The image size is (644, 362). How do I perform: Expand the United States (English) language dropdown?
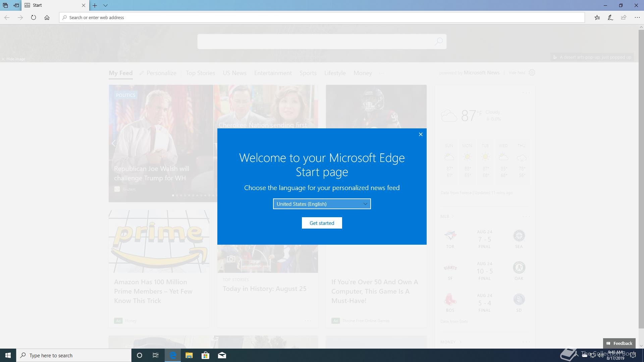[x=322, y=204]
